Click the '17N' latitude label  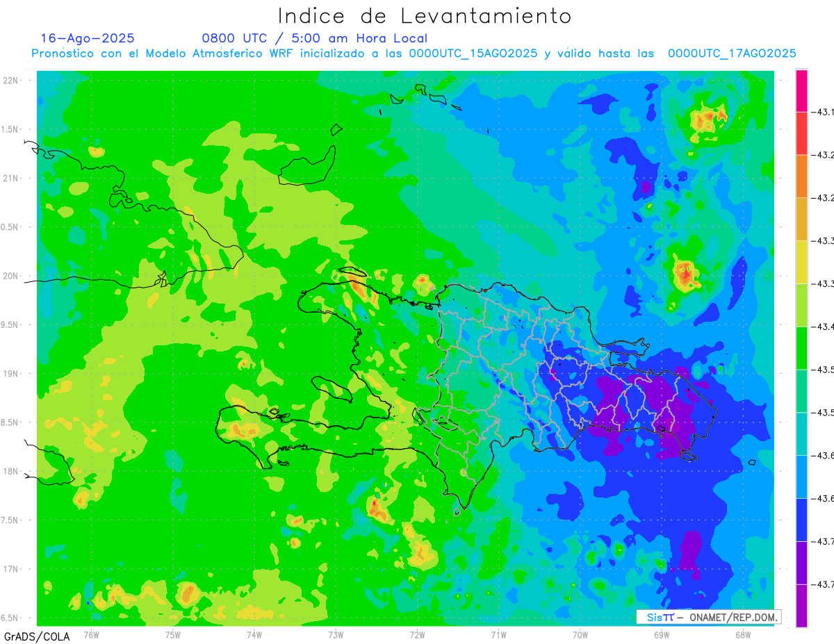11,569
